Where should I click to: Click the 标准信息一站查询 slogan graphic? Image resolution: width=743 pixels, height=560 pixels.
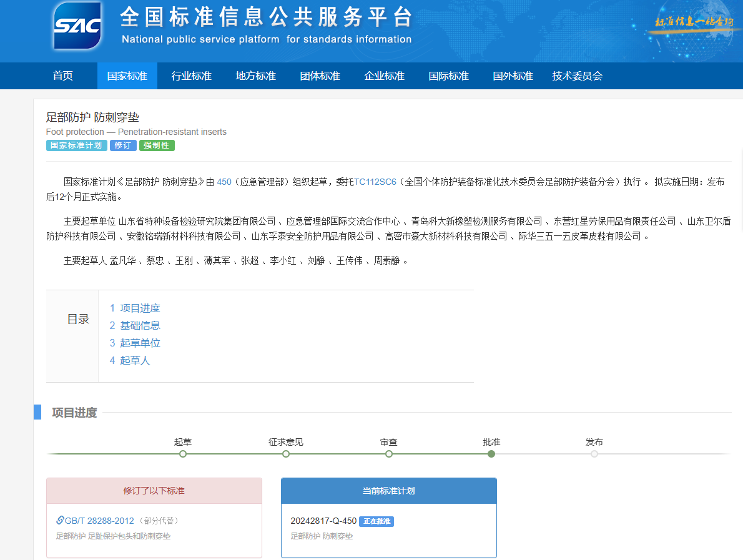point(694,22)
